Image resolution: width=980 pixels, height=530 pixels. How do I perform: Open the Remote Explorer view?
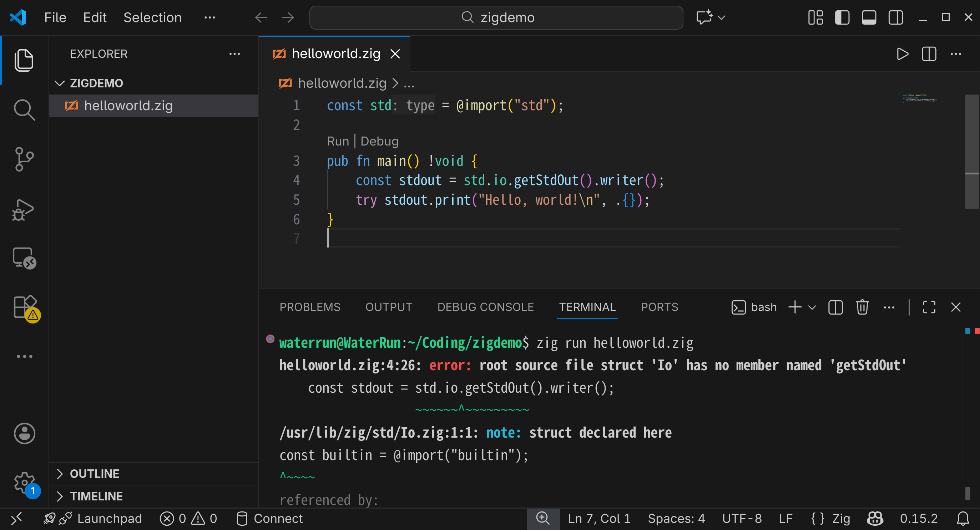(x=24, y=258)
